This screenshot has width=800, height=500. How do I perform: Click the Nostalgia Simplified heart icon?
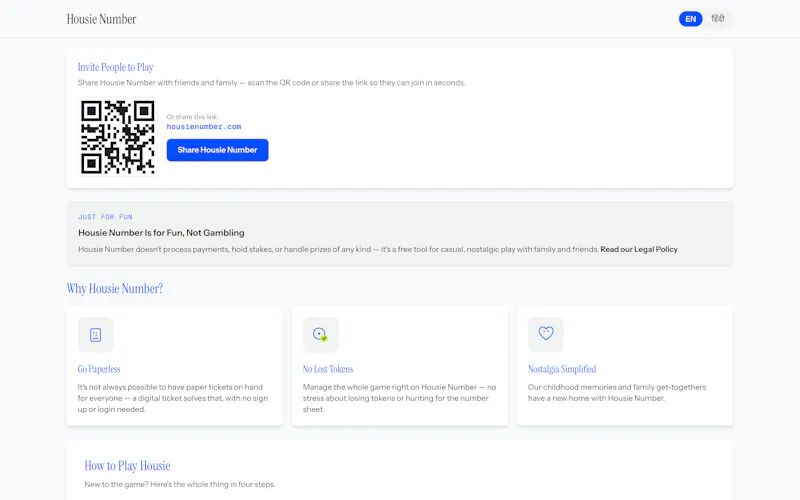(x=545, y=335)
